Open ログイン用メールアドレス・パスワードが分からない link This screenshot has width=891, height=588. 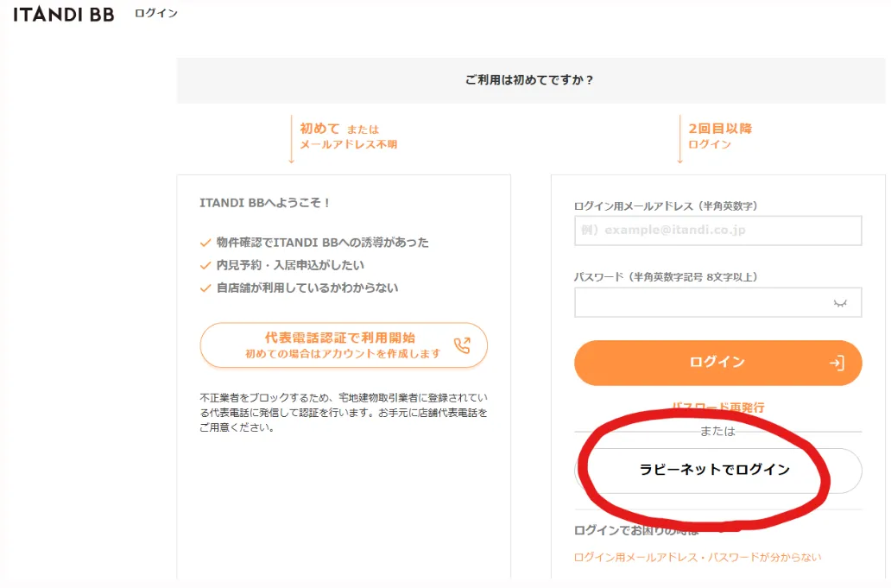pyautogui.click(x=698, y=557)
